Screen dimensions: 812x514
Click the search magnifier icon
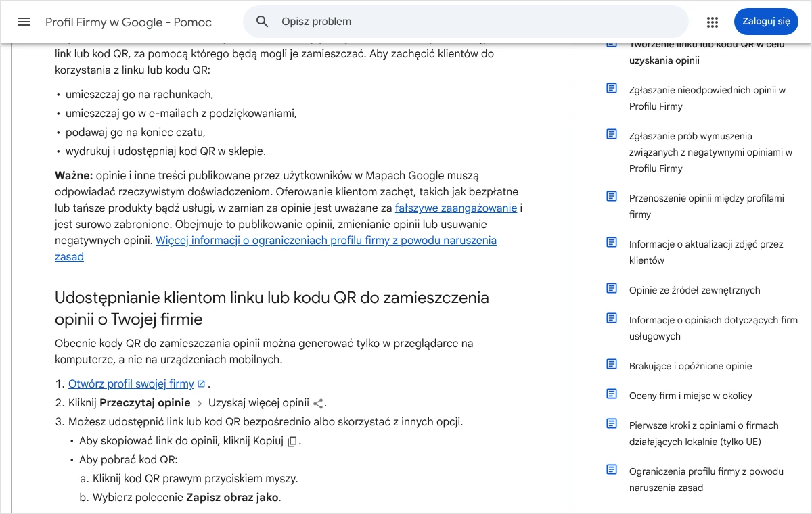(263, 22)
